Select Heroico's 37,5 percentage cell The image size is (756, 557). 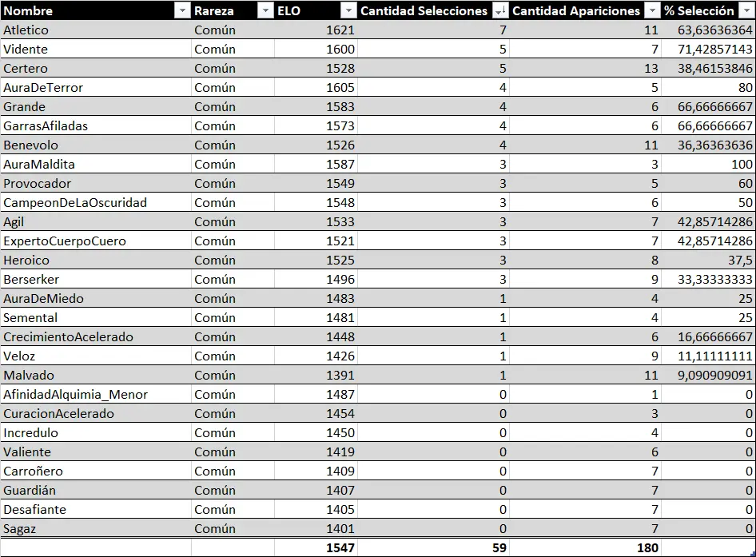pos(708,261)
